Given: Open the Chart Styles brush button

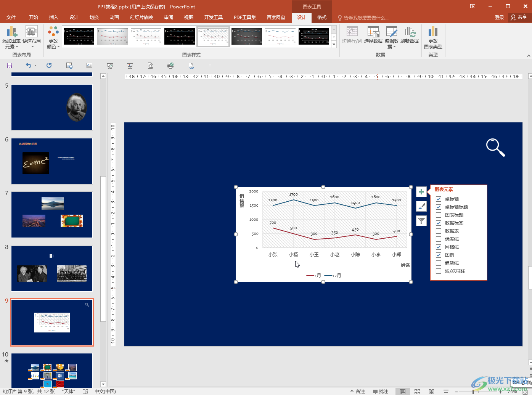Looking at the screenshot, I should 421,206.
